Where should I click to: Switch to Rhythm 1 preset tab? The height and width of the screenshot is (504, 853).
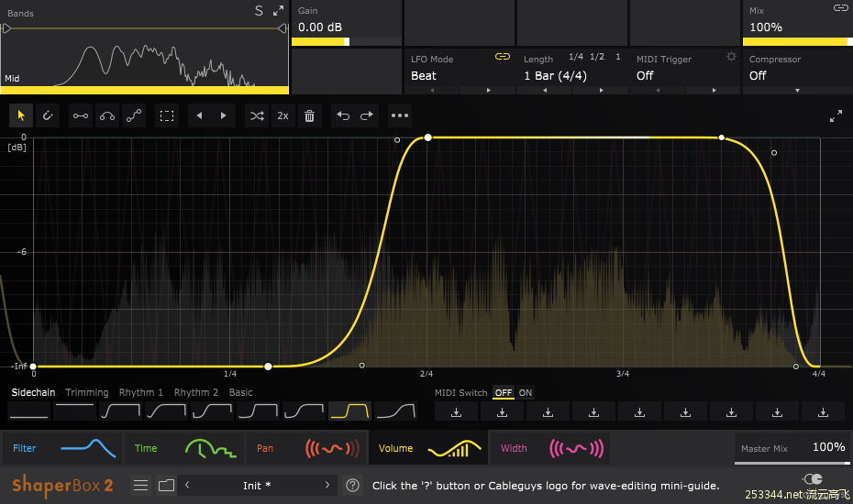point(141,392)
